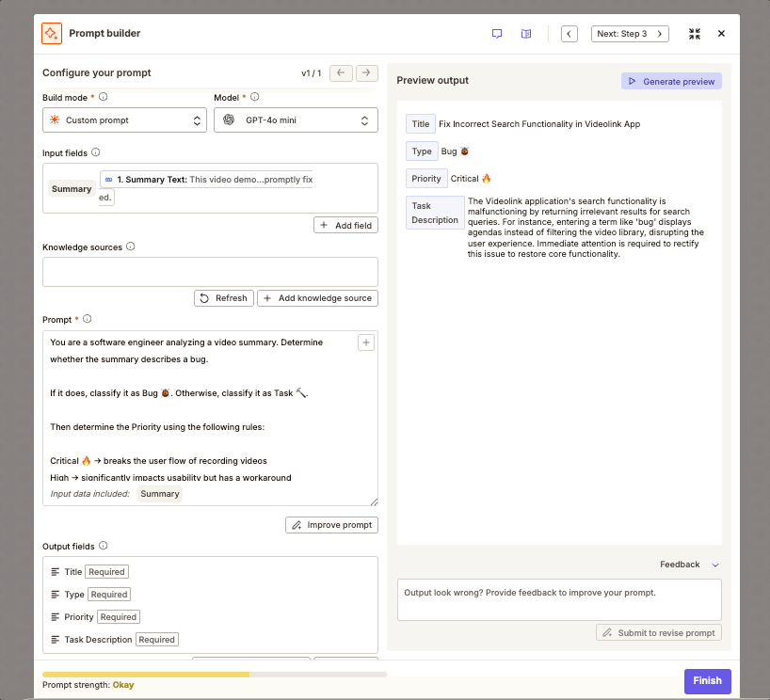770x700 pixels.
Task: Click the info icon beside Build mode
Action: click(102, 97)
